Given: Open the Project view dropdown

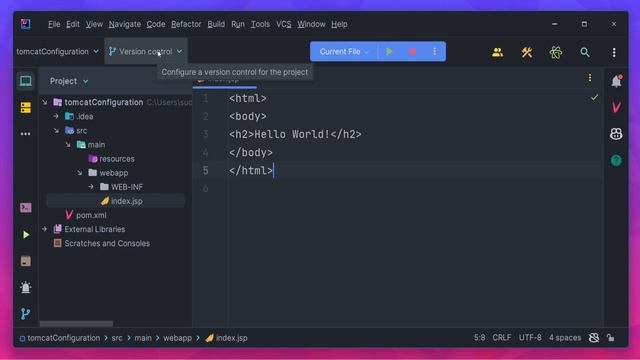Looking at the screenshot, I should coord(69,81).
